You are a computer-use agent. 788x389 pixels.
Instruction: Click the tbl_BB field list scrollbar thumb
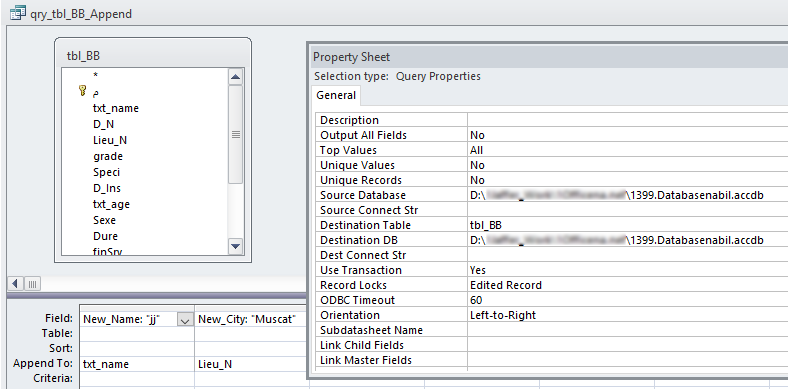(x=235, y=135)
